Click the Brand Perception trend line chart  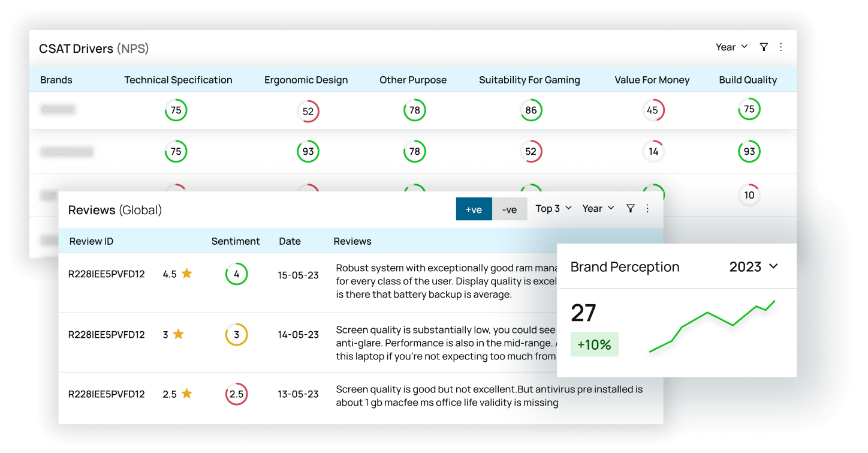712,326
